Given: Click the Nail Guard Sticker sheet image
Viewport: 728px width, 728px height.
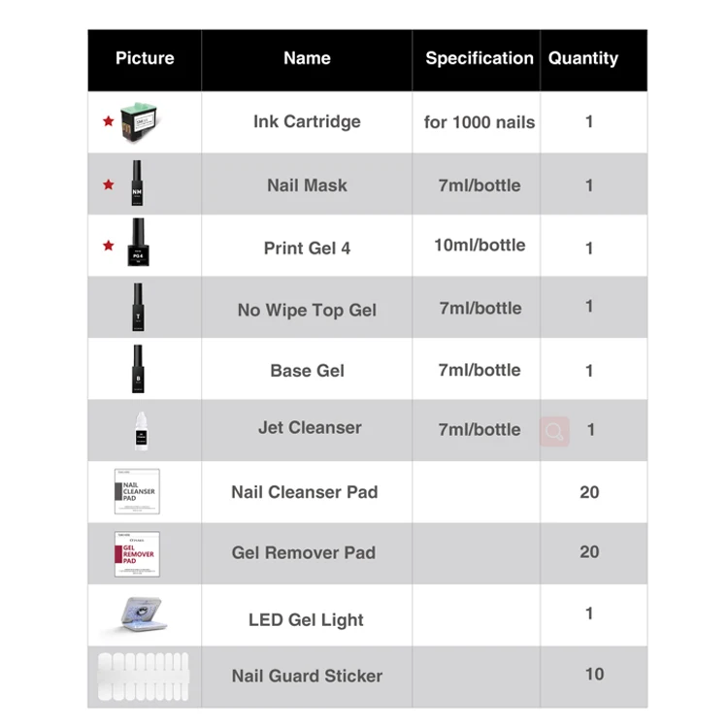Looking at the screenshot, I should click(144, 677).
